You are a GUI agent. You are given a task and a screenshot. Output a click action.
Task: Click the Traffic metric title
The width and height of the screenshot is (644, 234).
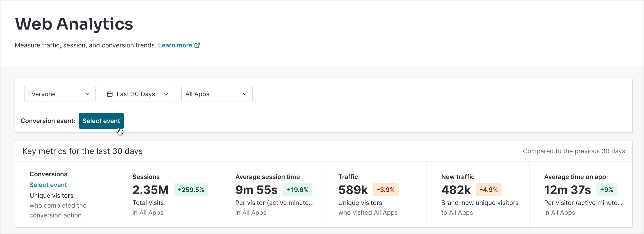[348, 177]
